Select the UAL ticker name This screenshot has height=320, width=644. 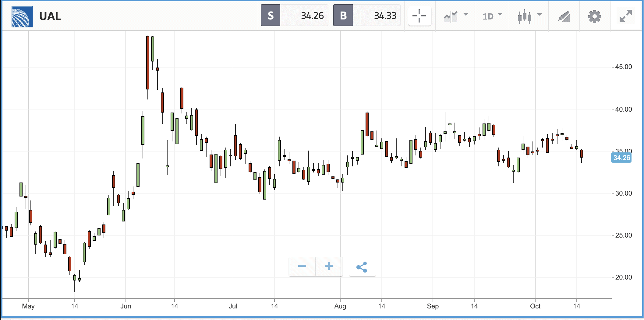(x=50, y=16)
